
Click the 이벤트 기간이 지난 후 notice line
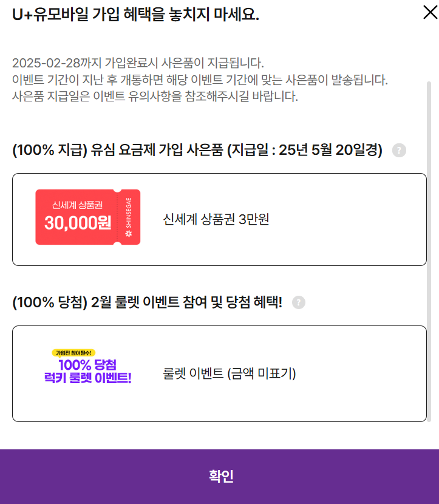point(200,80)
